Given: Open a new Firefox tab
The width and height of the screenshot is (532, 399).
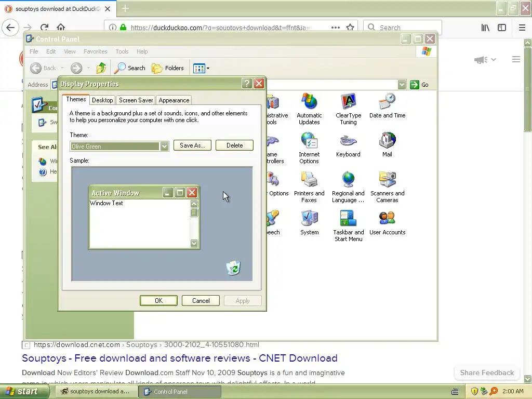Looking at the screenshot, I should [x=125, y=8].
